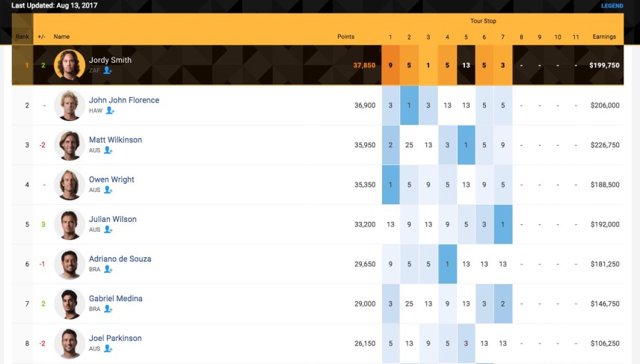The image size is (640, 364).
Task: Open the Legend link
Action: tap(612, 6)
